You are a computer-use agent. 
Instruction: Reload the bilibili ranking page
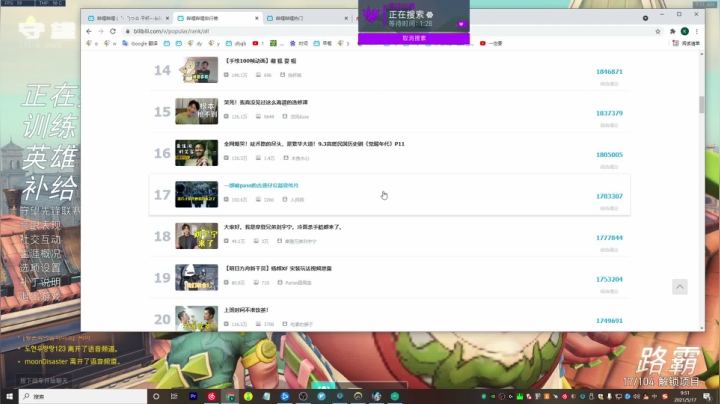tap(113, 31)
